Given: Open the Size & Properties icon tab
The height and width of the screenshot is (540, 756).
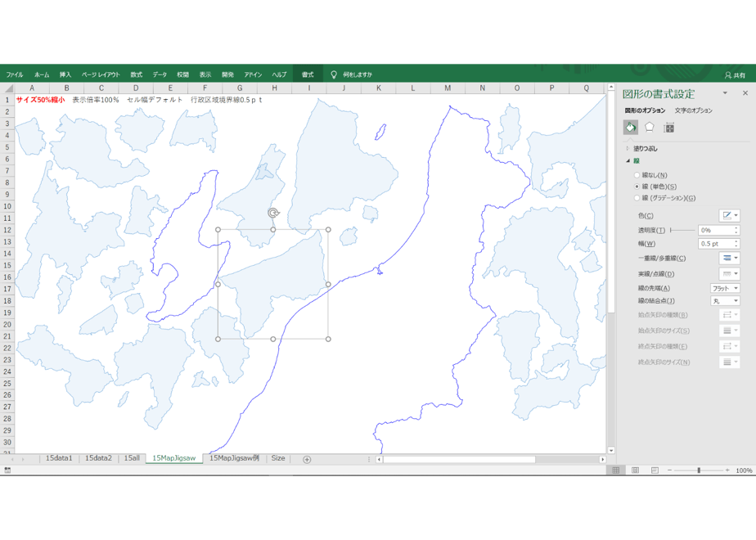Looking at the screenshot, I should click(x=668, y=128).
